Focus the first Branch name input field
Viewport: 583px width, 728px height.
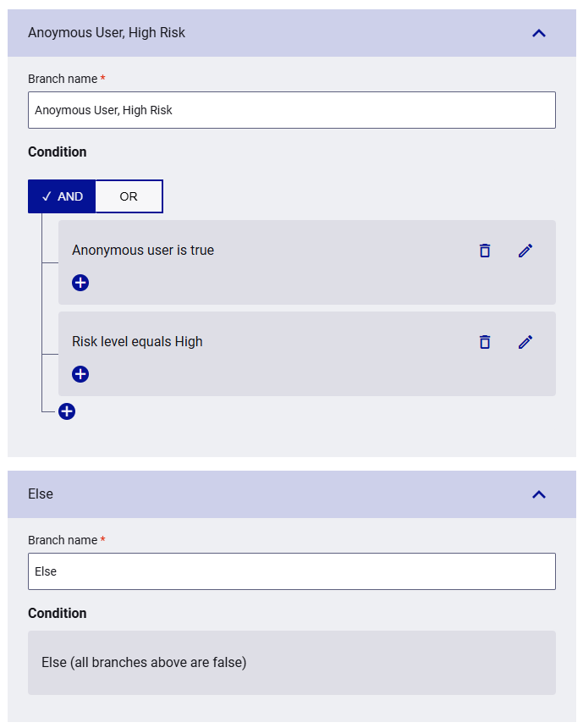click(x=291, y=110)
